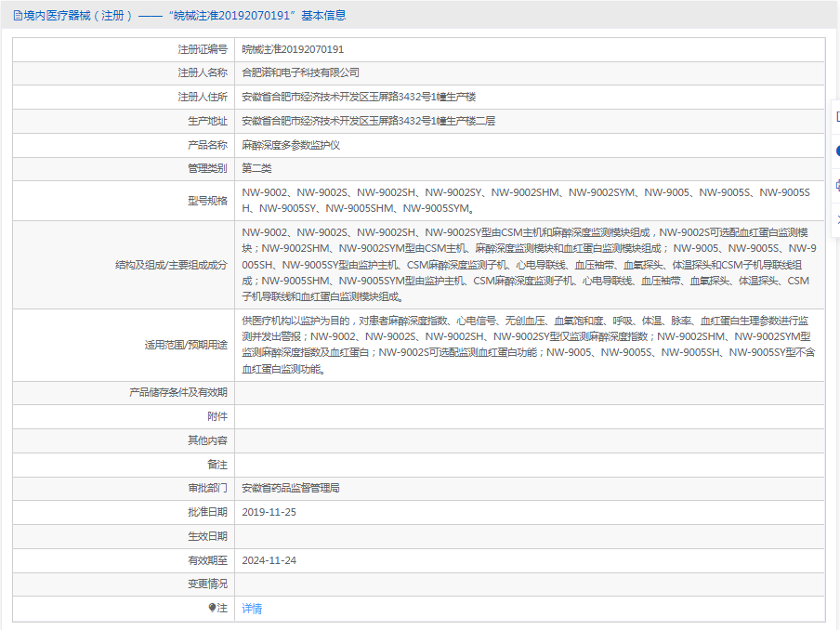Select product name 麻醉深度多参数监护仪

coord(290,145)
